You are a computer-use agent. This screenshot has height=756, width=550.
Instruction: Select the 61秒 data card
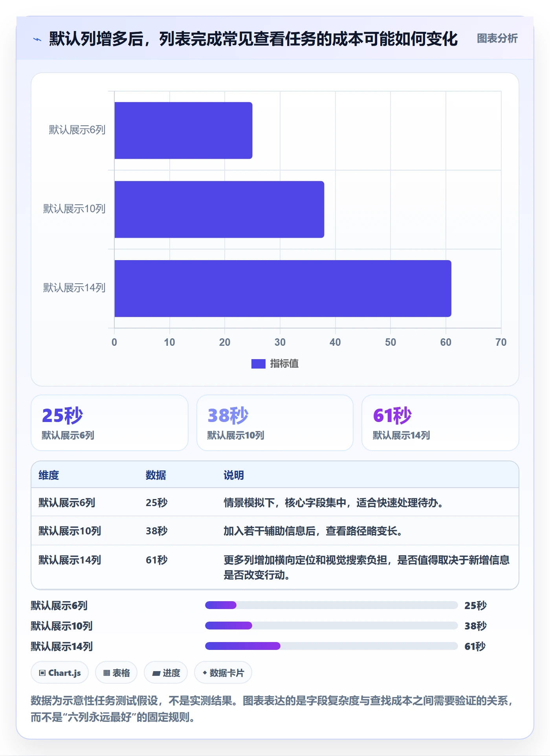(440, 423)
